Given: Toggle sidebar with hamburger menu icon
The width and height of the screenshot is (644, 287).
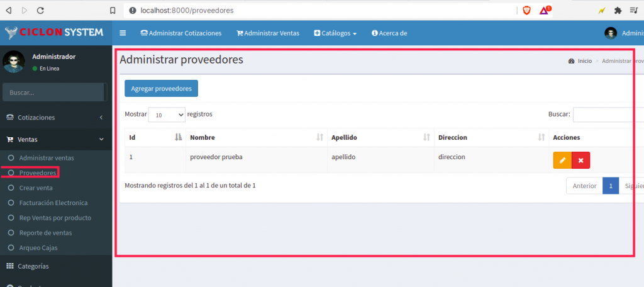Looking at the screenshot, I should [123, 33].
